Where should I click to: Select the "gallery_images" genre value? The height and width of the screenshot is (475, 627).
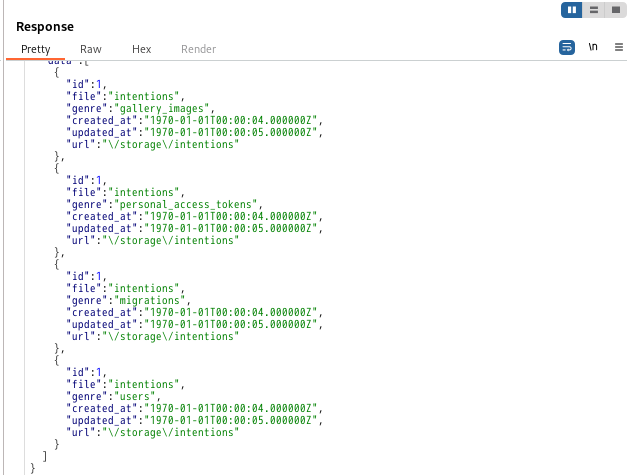pos(162,109)
